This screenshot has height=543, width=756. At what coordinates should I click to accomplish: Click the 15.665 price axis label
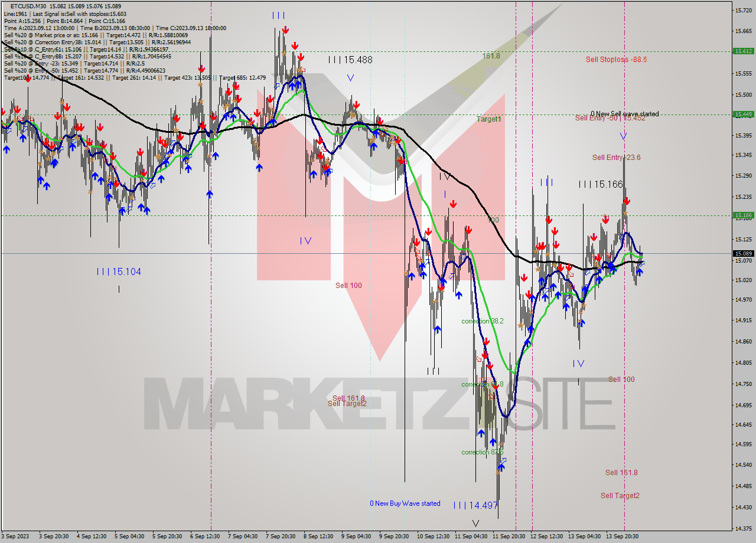point(743,31)
